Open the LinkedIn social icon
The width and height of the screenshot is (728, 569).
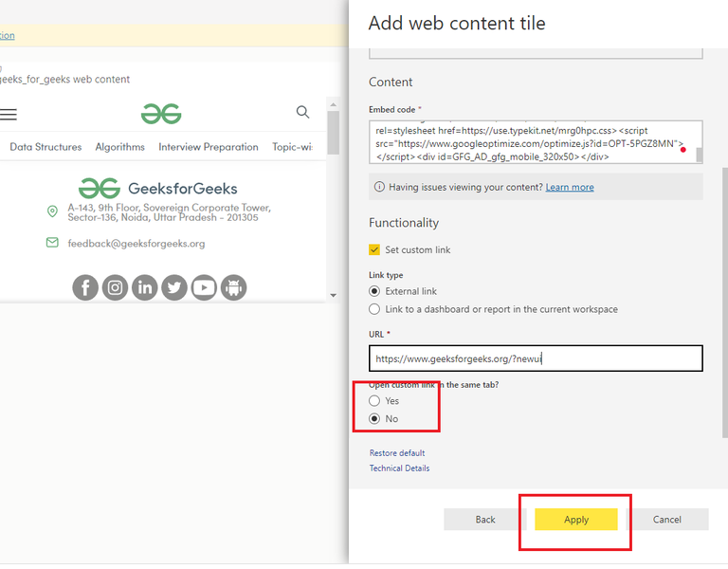click(145, 287)
